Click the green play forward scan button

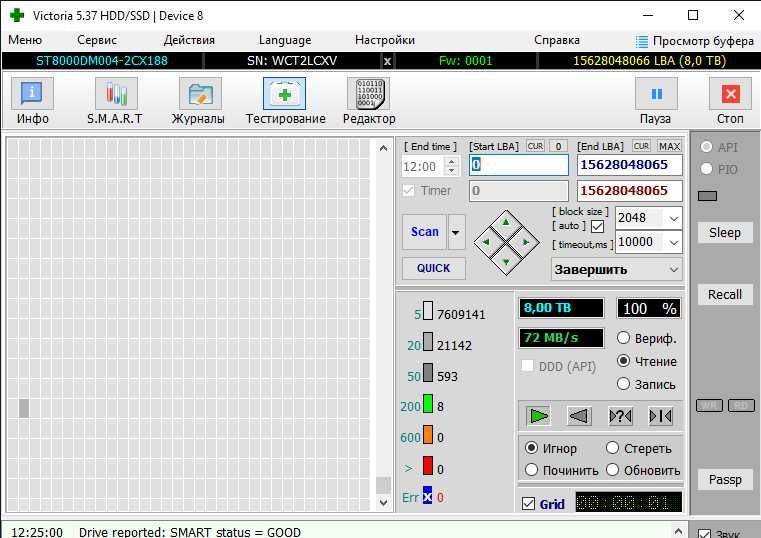538,416
